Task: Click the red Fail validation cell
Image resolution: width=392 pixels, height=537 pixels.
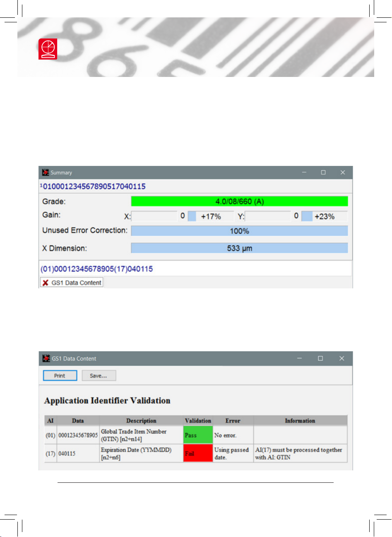Action: point(198,453)
